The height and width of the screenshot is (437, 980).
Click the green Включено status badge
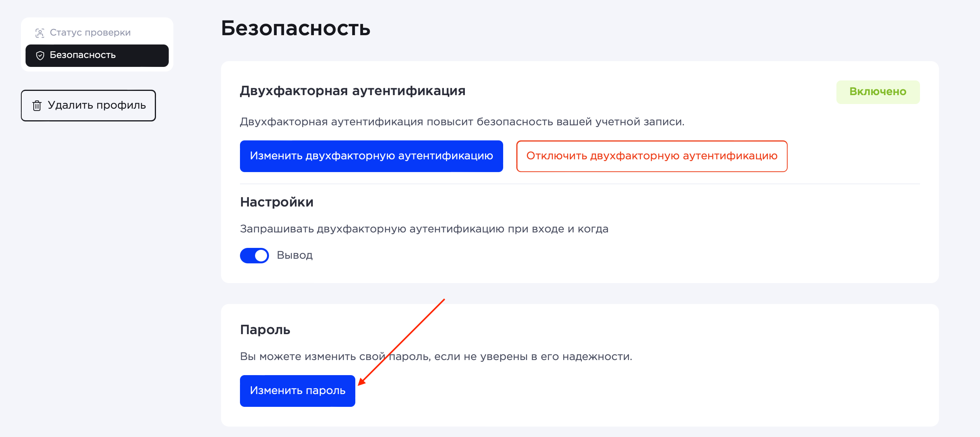877,92
